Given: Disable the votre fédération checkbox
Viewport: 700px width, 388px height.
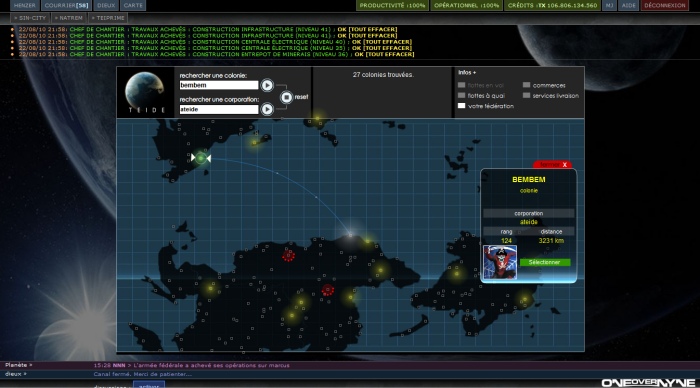Looking at the screenshot, I should coord(462,106).
